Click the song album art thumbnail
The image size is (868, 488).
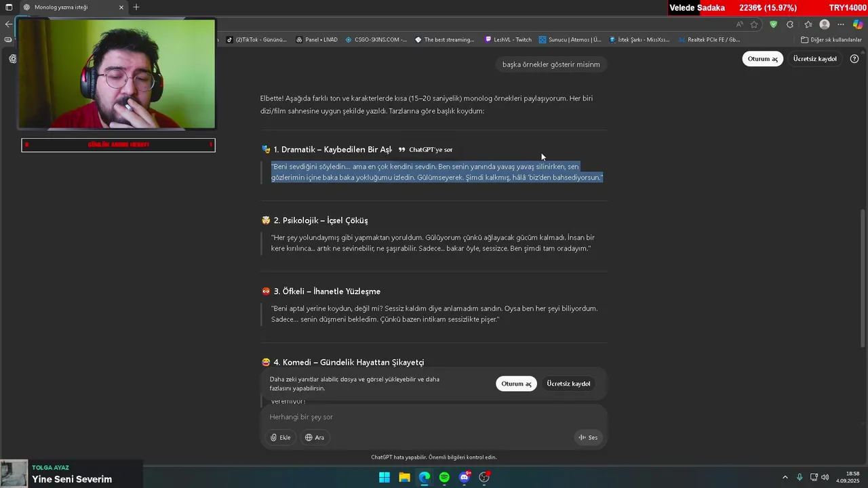(14, 474)
